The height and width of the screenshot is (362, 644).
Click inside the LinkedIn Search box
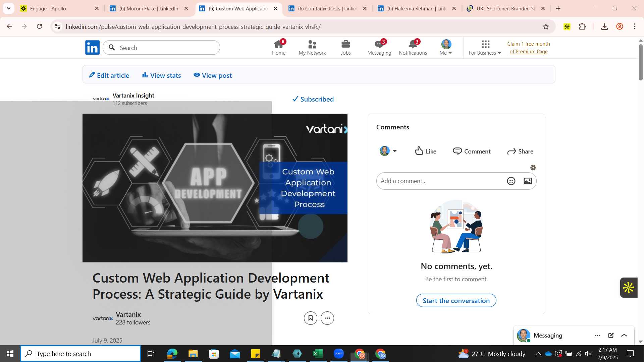tap(161, 48)
